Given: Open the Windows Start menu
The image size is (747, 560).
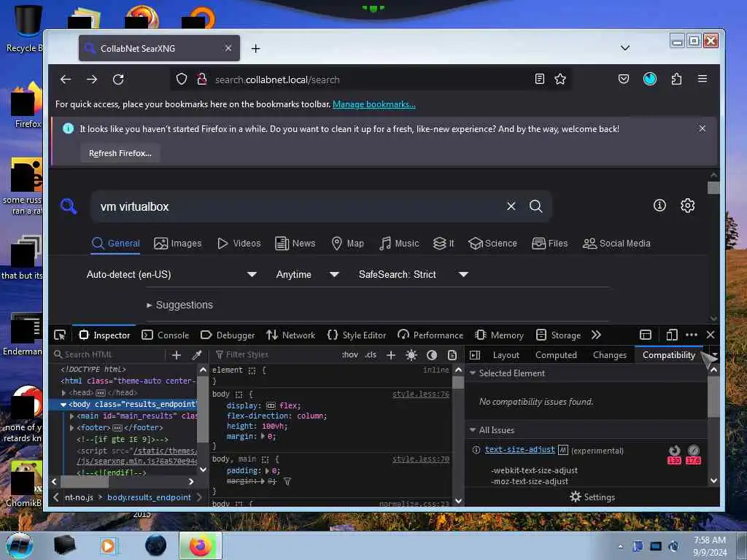Looking at the screenshot, I should point(19,545).
